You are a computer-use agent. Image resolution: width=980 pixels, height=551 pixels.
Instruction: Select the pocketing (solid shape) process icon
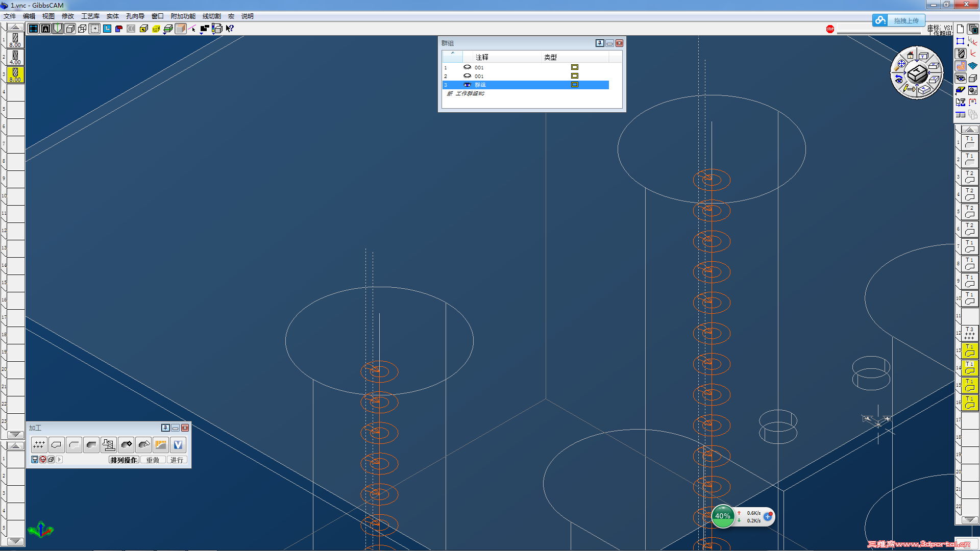[x=91, y=445]
